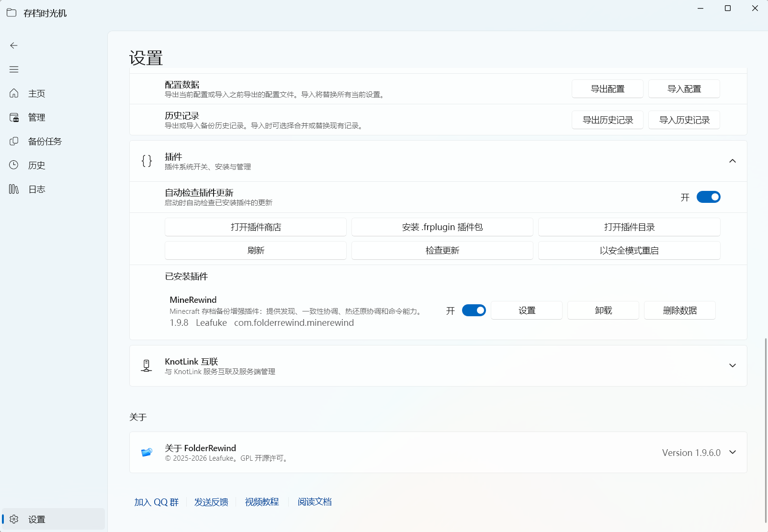Viewport: 768px width, 532px height.
Task: Open the 主页 navigation item
Action: [x=53, y=93]
